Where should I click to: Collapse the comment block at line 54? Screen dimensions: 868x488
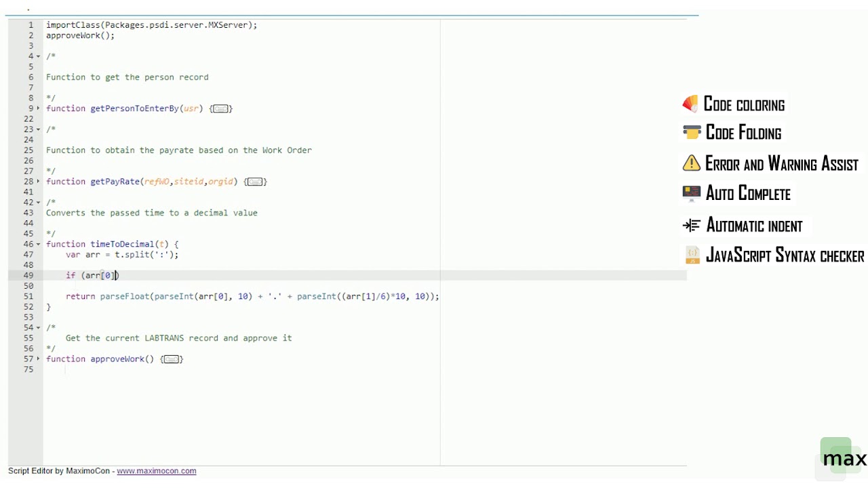click(x=38, y=328)
